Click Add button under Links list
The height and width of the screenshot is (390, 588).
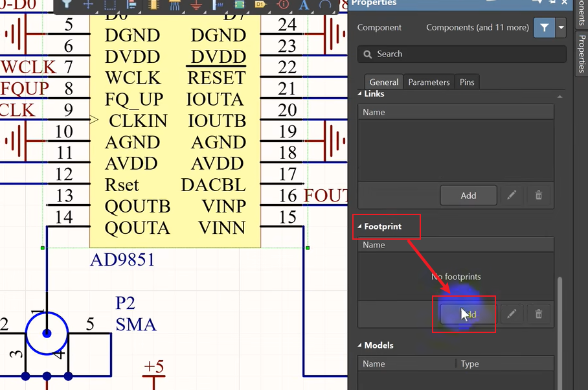(468, 196)
